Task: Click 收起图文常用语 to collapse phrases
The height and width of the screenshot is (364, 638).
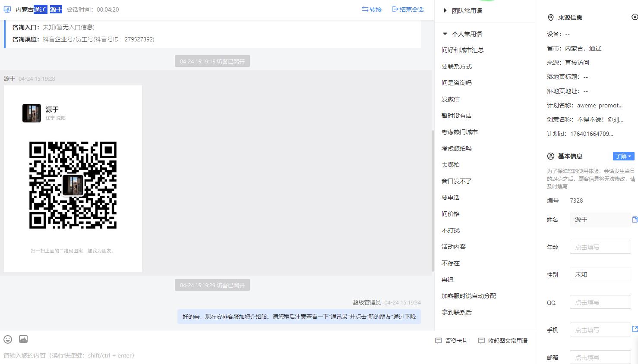Action: click(x=503, y=341)
